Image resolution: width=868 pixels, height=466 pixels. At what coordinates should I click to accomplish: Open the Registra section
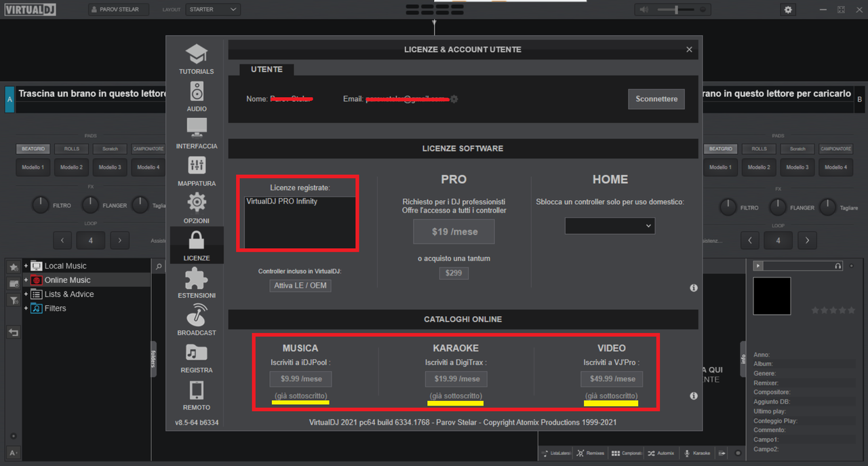coord(196,357)
